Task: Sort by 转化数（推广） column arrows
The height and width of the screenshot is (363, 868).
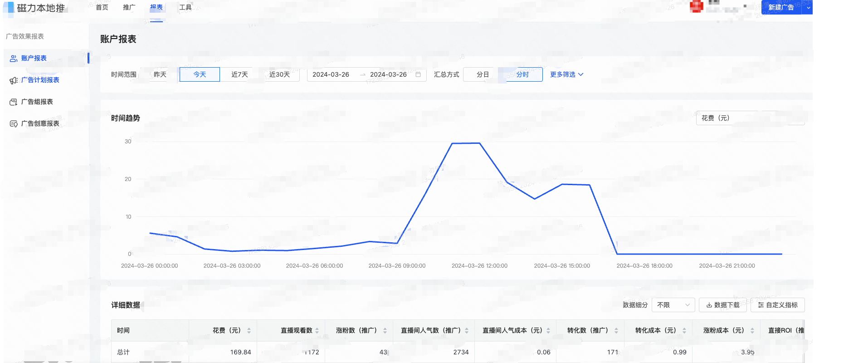Action: pos(616,331)
